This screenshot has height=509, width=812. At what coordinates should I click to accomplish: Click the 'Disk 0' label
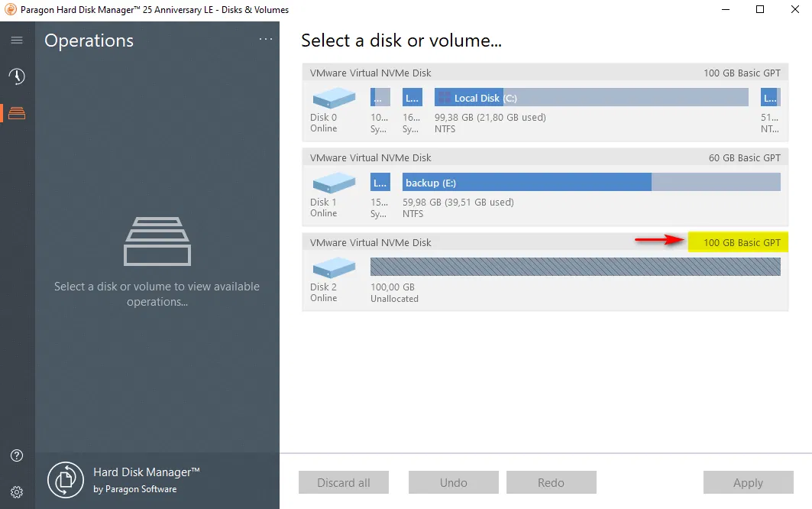(x=323, y=117)
